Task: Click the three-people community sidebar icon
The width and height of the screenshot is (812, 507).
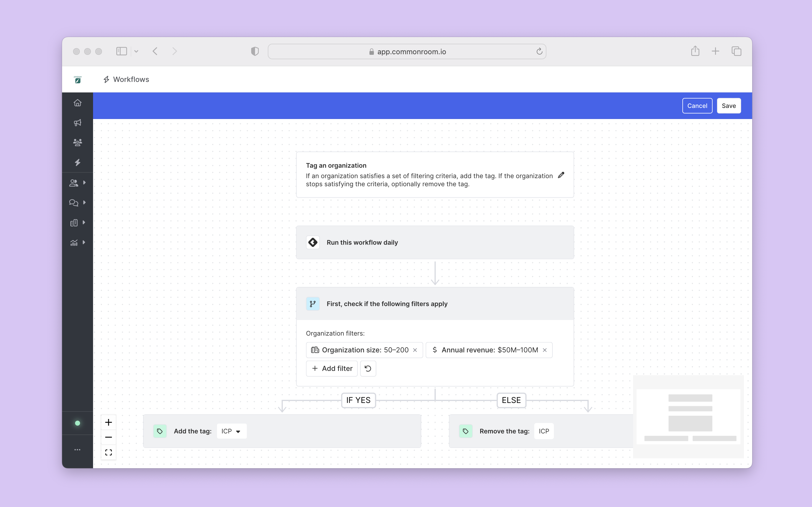Action: pyautogui.click(x=78, y=143)
